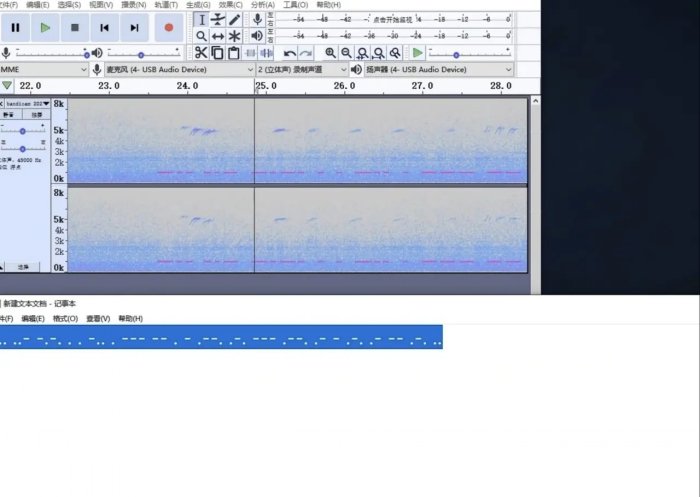Screen dimensions: 700x497
Task: Select the Multi-tool asterisk icon
Action: click(x=235, y=36)
